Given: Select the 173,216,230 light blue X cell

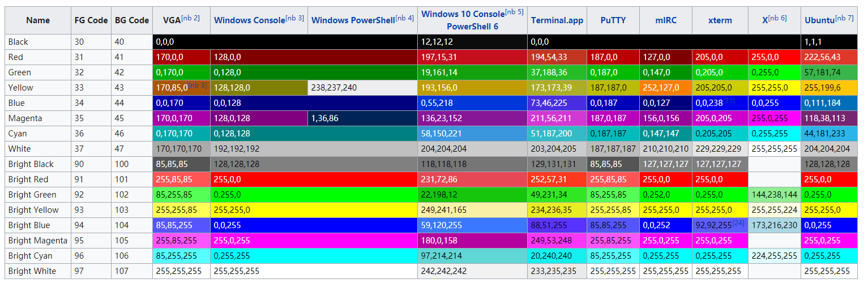Looking at the screenshot, I should pyautogui.click(x=775, y=225).
